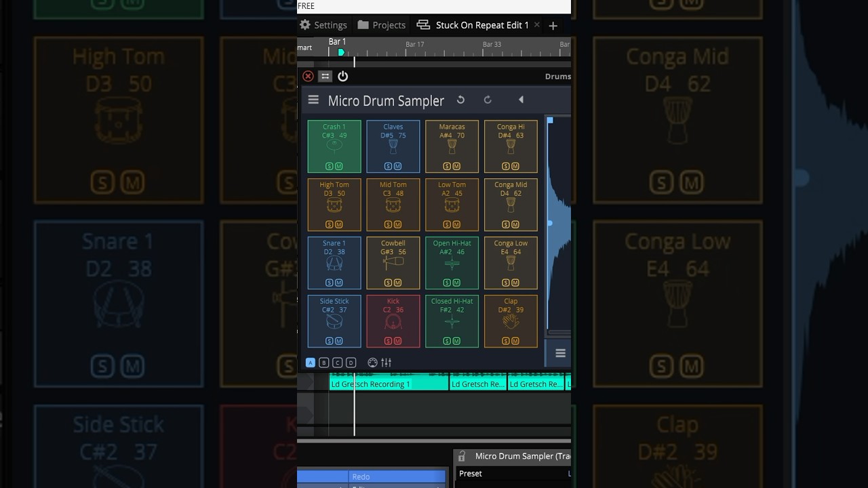
Task: Open the mixer sliders icon next to the keyboard icon
Action: [386, 362]
